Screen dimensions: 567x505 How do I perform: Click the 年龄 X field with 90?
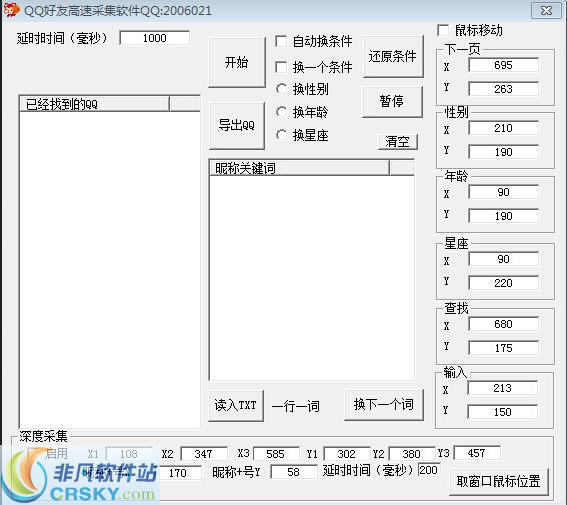tap(503, 192)
